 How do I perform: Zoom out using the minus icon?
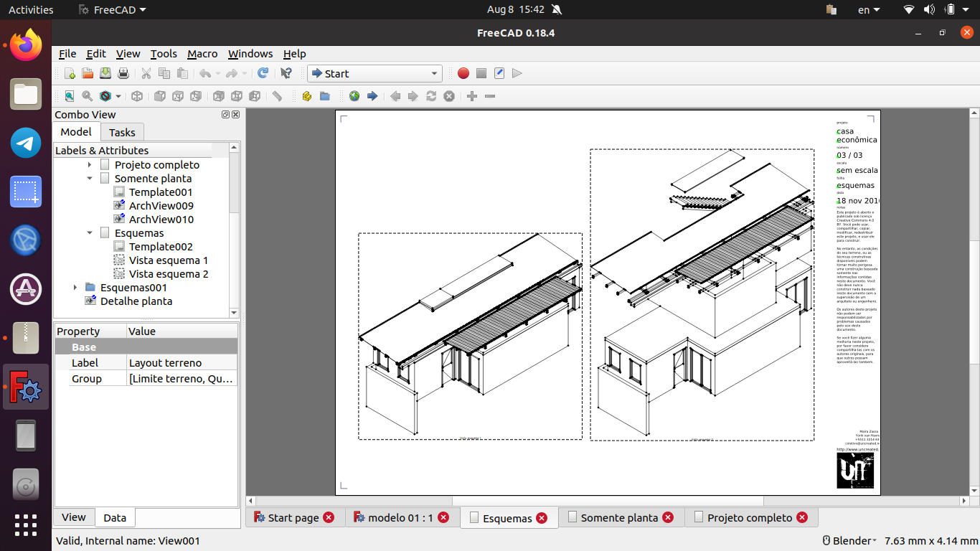click(490, 96)
